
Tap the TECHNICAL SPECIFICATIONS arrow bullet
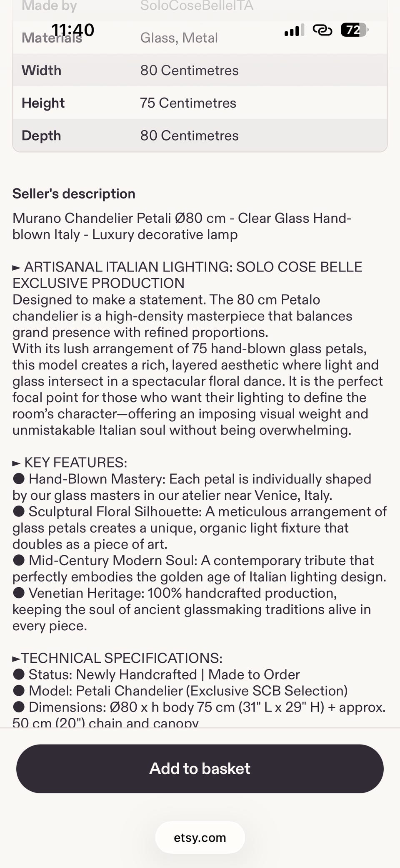(17, 659)
